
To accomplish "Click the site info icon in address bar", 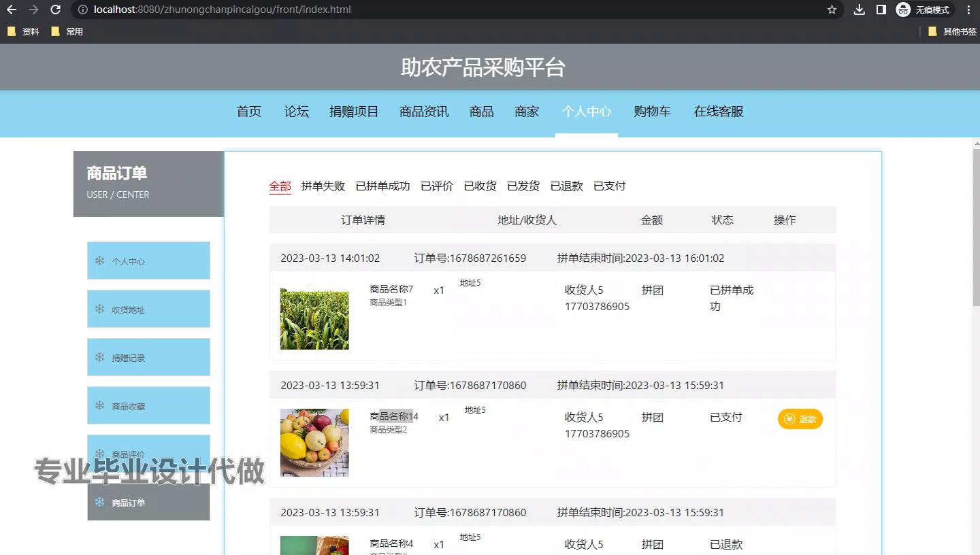I will 82,10.
